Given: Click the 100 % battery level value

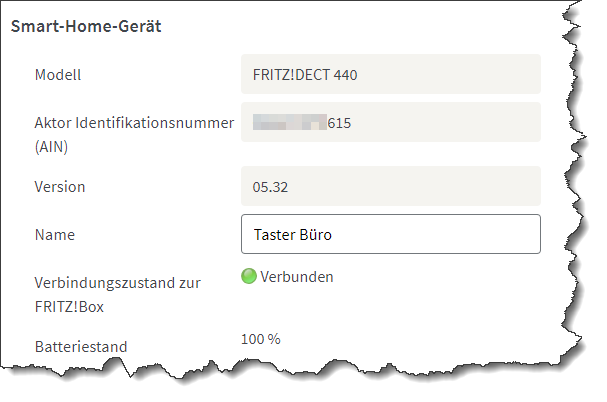Looking at the screenshot, I should [261, 339].
